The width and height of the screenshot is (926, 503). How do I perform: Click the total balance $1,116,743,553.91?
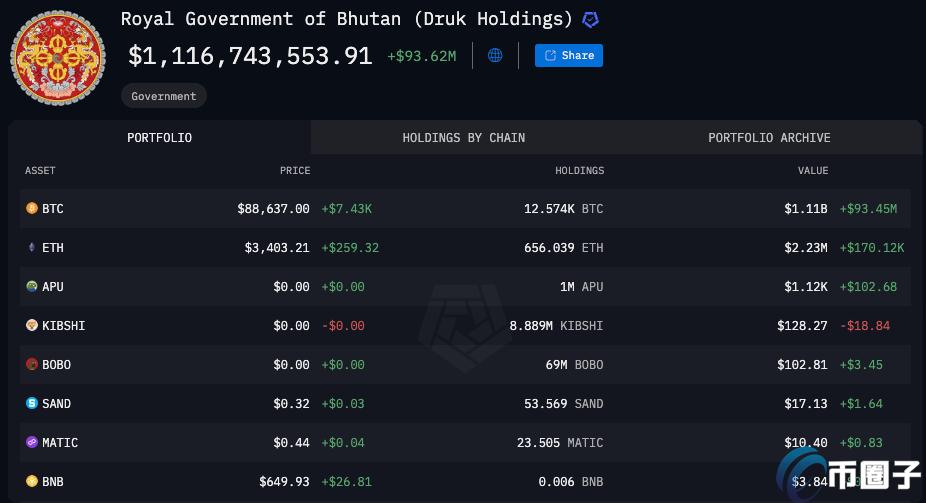[x=250, y=56]
